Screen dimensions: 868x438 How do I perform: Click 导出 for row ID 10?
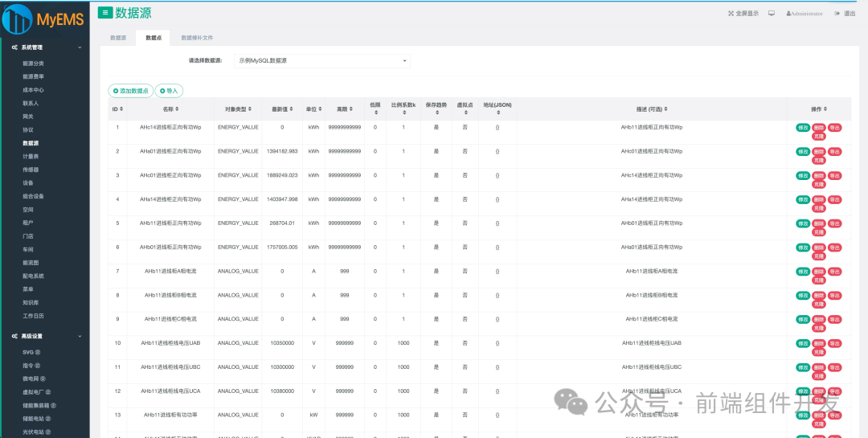835,343
